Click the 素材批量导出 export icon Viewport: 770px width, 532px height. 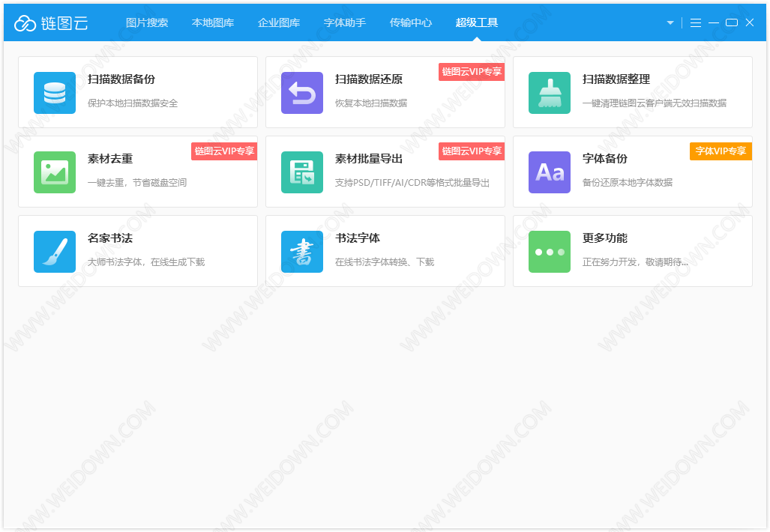tap(302, 172)
